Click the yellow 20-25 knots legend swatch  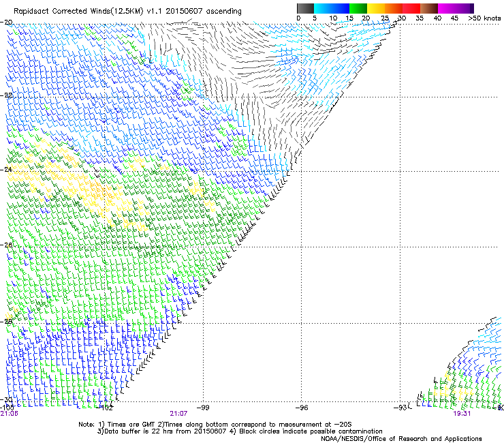coord(376,8)
